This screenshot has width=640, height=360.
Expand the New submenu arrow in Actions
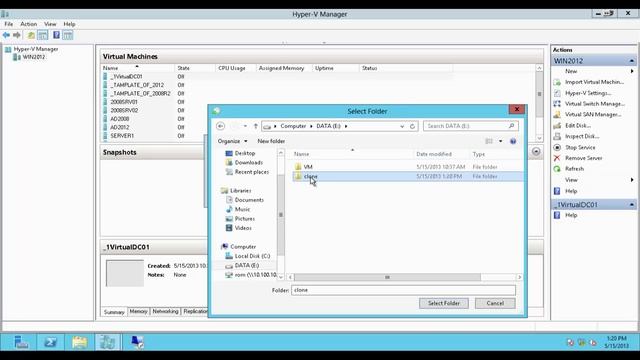click(x=632, y=71)
